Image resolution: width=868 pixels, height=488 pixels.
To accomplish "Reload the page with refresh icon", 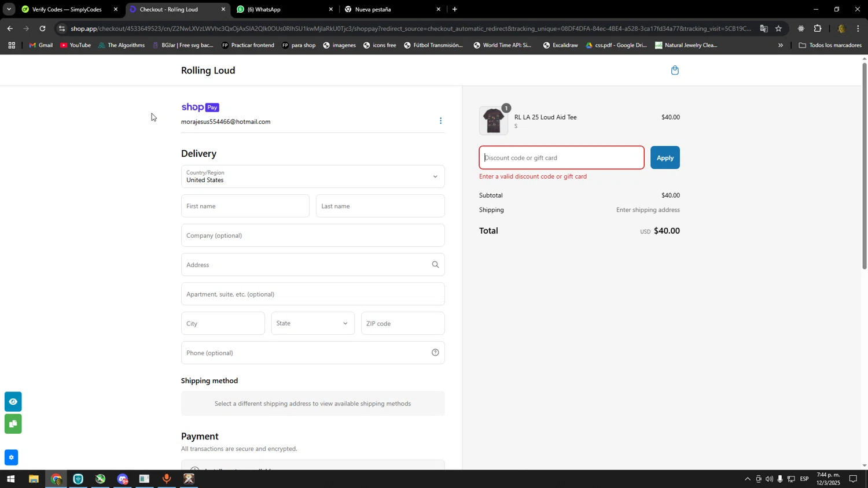I will tap(42, 28).
